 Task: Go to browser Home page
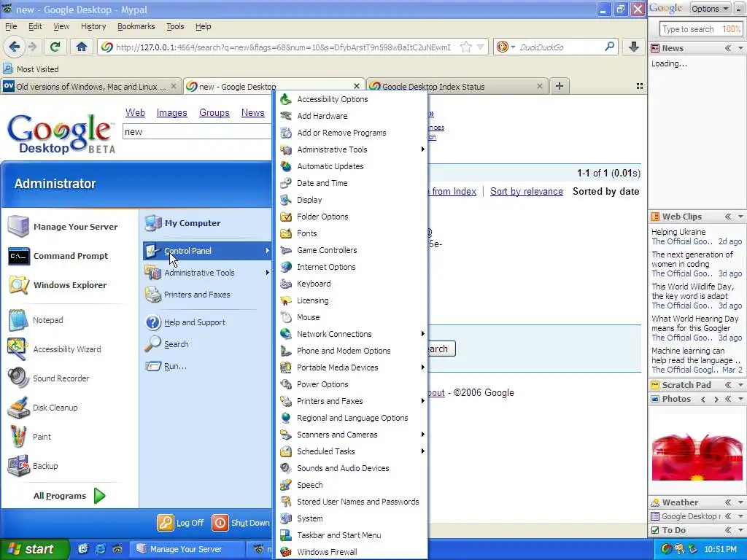pyautogui.click(x=82, y=47)
